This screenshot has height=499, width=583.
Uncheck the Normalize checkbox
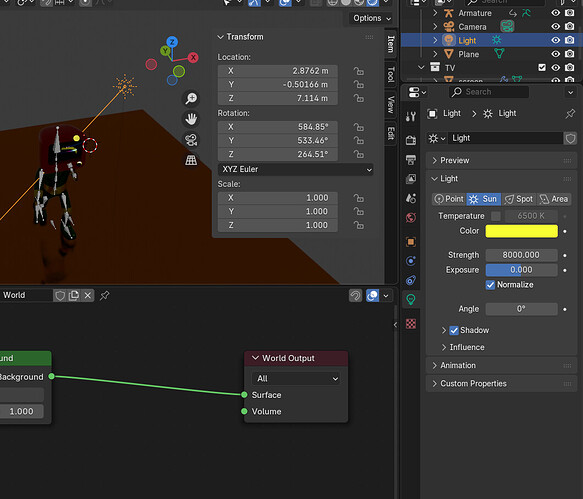coord(490,285)
